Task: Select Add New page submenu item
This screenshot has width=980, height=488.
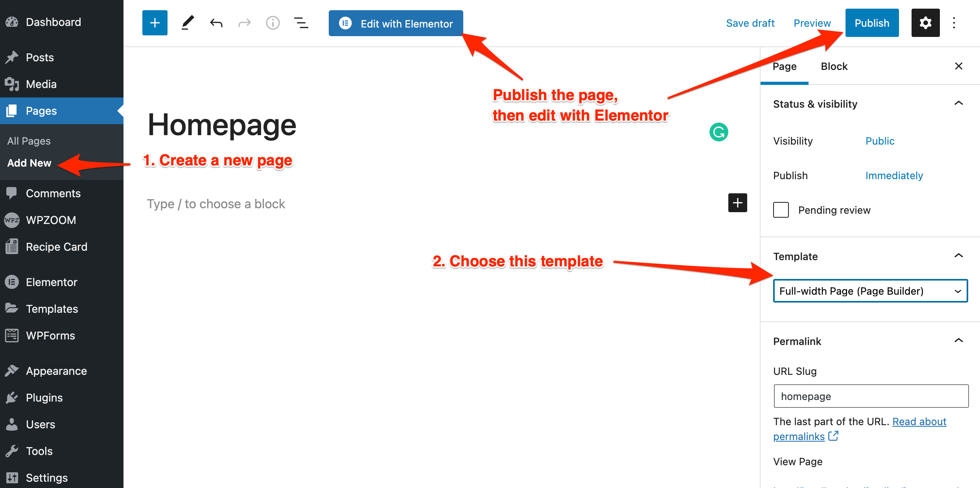Action: click(x=29, y=163)
